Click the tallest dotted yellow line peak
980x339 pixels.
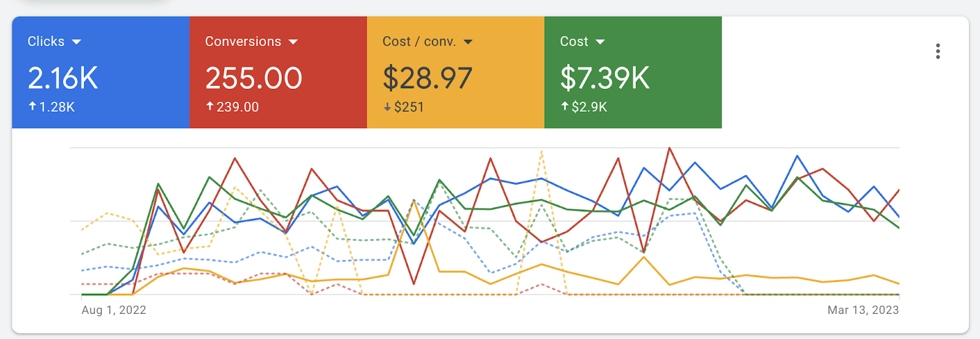[x=541, y=151]
